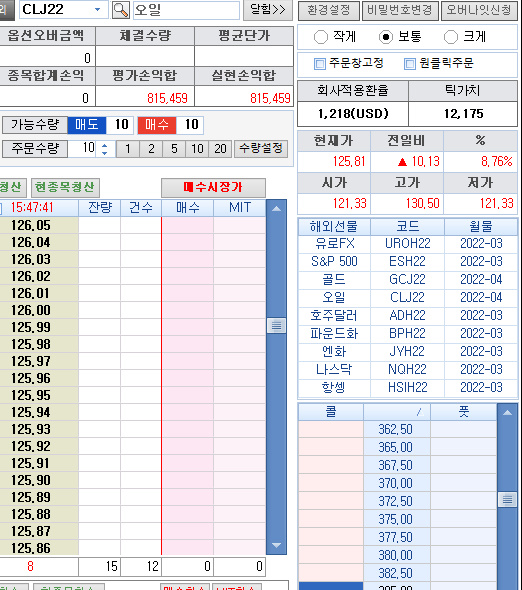Select the 크게 large size radio button
Screen dimensions: 522x590
coord(450,37)
